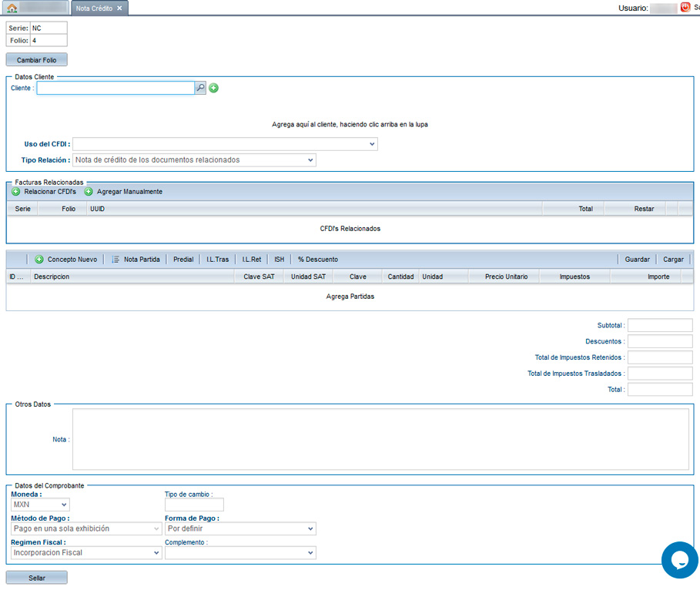Image resolution: width=700 pixels, height=590 pixels.
Task: Click Agregar Manualmente option
Action: click(x=129, y=192)
